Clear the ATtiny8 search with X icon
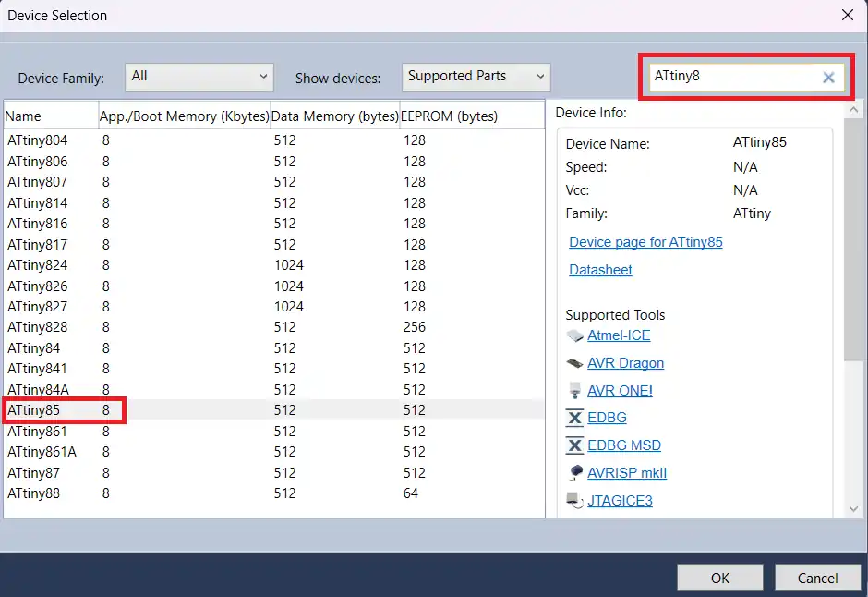868x597 pixels. point(828,78)
